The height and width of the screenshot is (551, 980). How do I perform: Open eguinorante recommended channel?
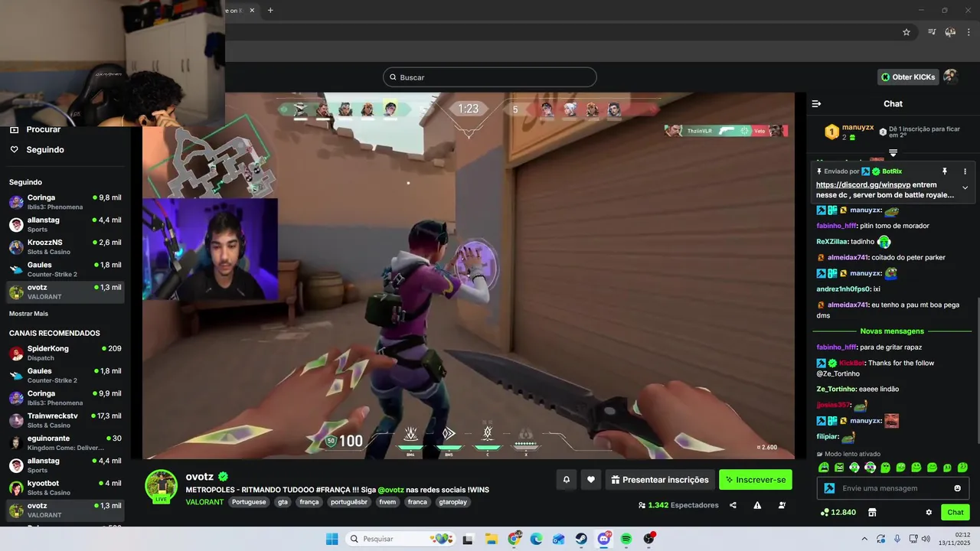[65, 443]
